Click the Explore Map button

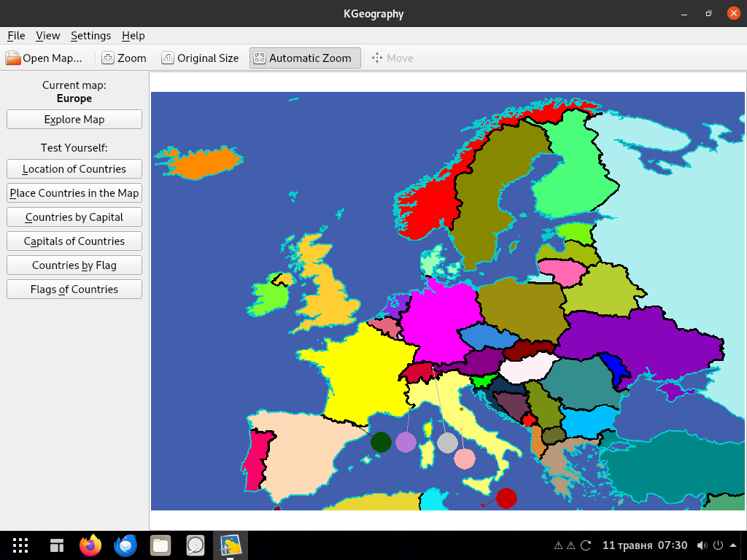[74, 120]
